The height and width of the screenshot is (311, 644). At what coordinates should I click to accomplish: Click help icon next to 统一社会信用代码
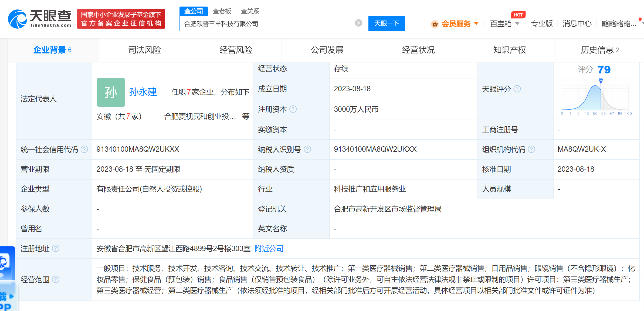84,149
